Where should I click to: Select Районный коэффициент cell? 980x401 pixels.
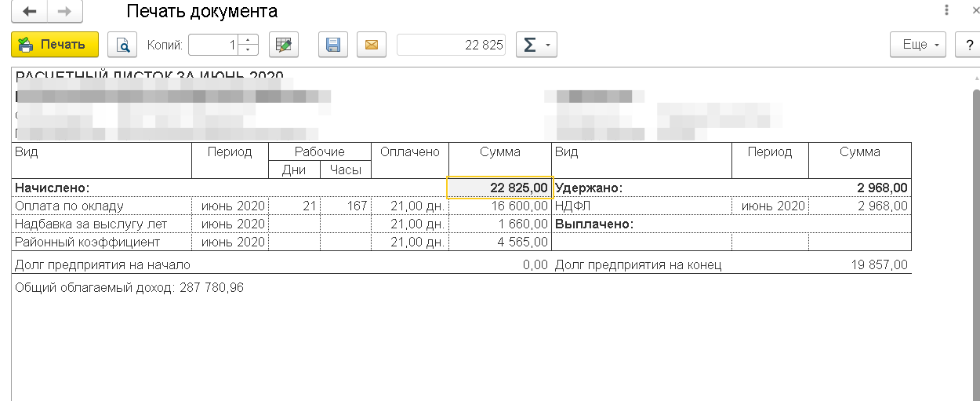[102, 242]
